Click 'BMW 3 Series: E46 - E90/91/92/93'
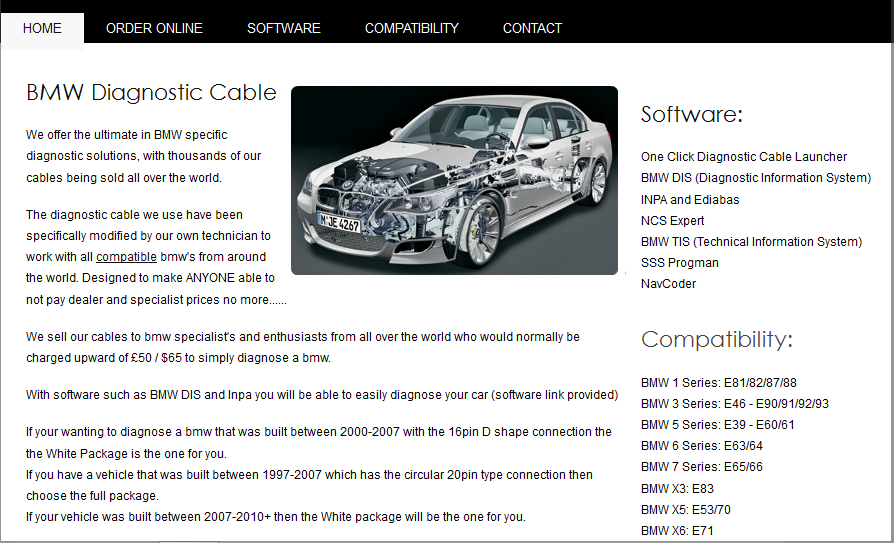This screenshot has width=894, height=543. click(734, 404)
